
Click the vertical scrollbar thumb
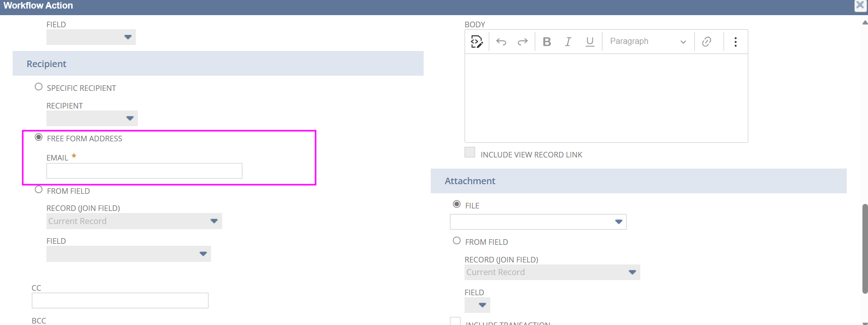click(864, 248)
